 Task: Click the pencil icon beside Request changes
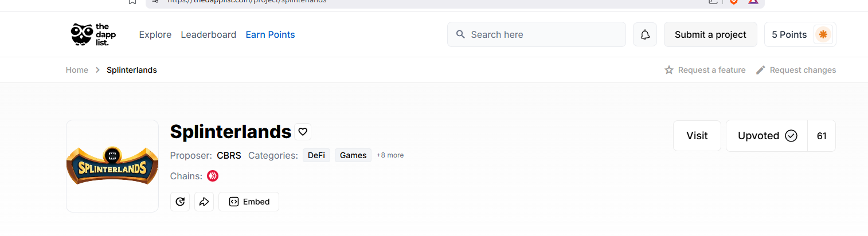pos(761,70)
